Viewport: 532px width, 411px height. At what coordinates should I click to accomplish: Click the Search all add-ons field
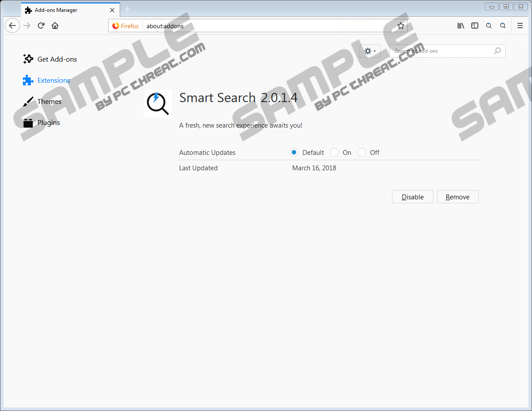pyautogui.click(x=442, y=51)
